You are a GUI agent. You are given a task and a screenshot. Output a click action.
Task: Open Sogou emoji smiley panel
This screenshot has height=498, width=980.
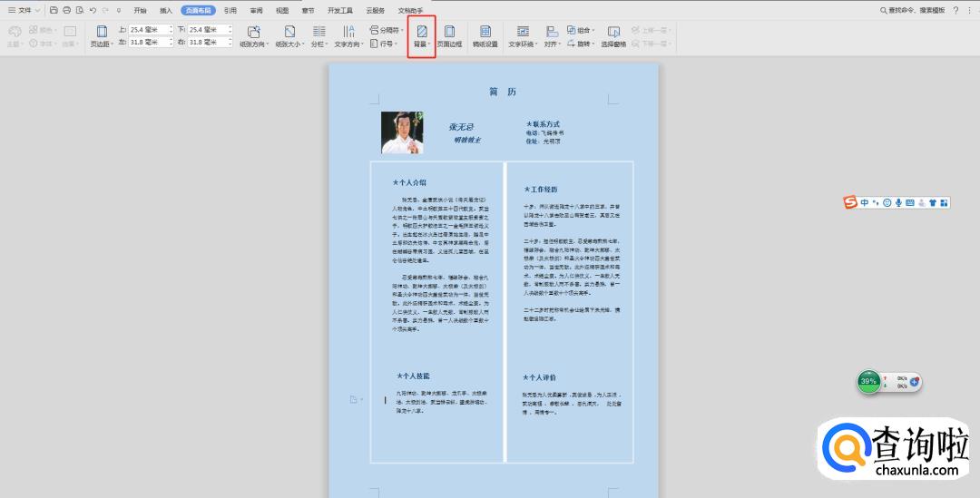coord(887,202)
